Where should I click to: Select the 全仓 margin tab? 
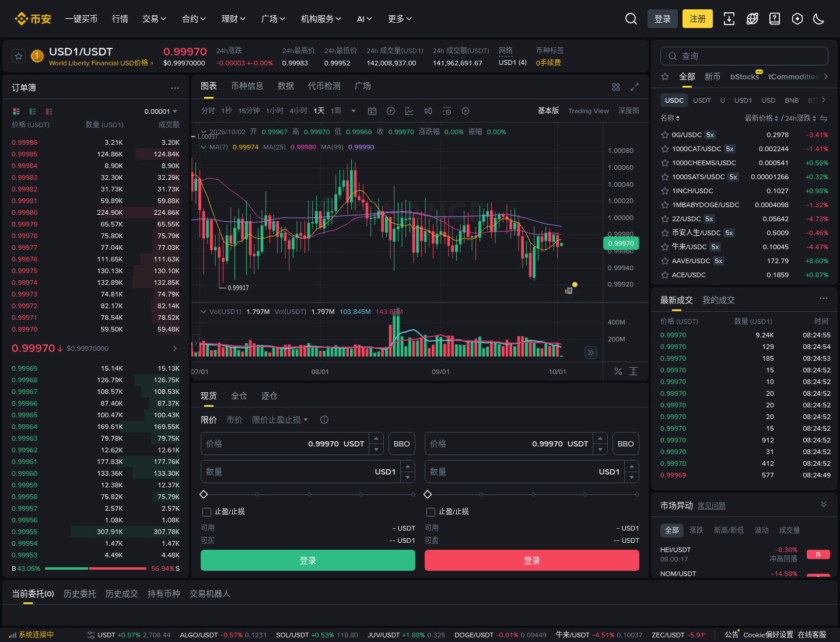click(239, 396)
